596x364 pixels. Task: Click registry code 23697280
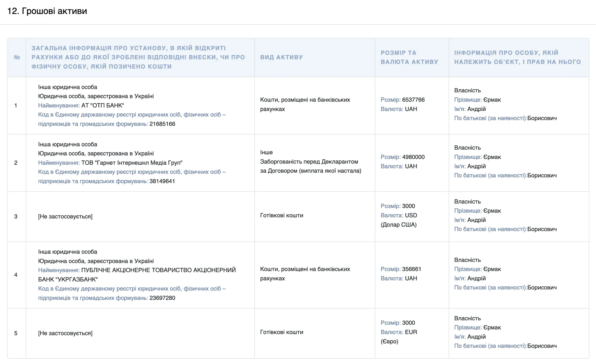click(x=162, y=298)
